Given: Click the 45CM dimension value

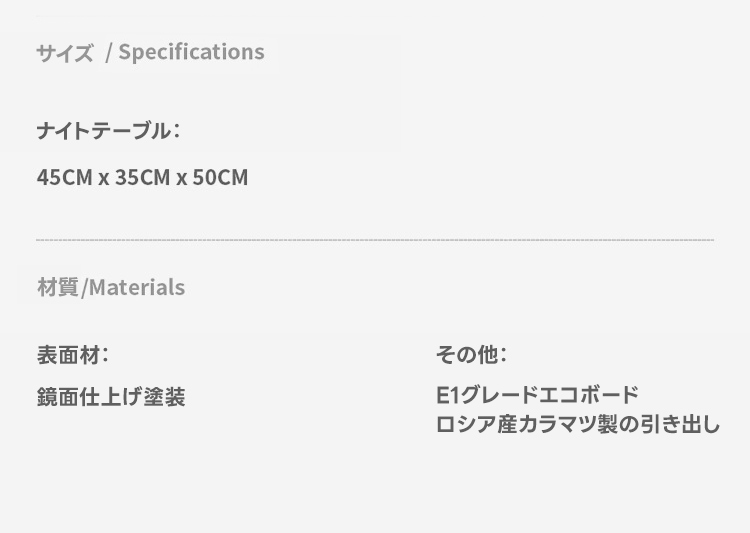Looking at the screenshot, I should (64, 178).
